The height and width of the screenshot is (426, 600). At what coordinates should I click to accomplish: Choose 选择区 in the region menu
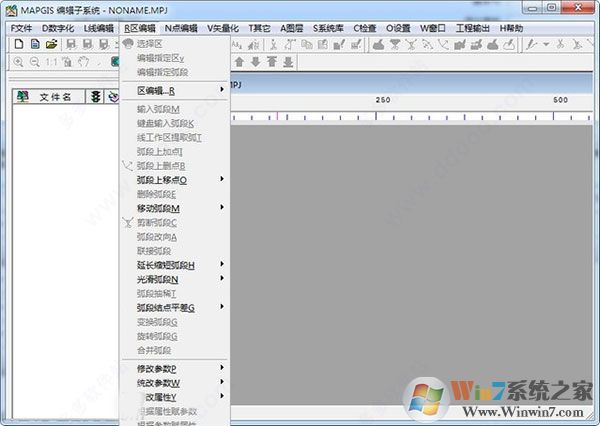[x=176, y=44]
